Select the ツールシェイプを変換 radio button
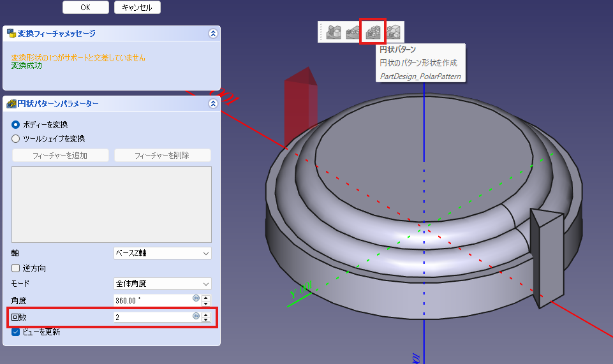 (16, 138)
